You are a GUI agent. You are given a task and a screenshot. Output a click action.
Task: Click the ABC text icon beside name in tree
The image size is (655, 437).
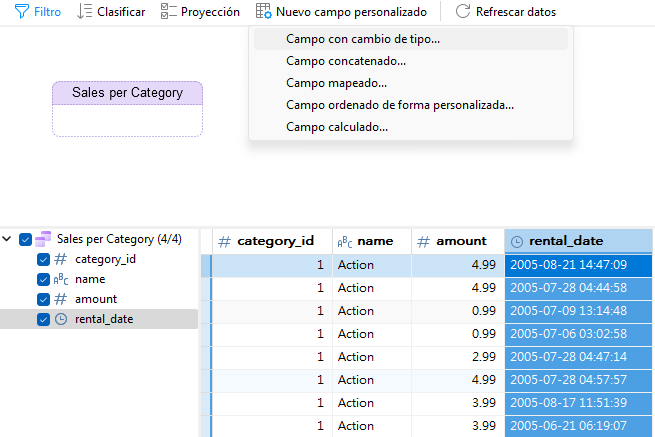61,279
